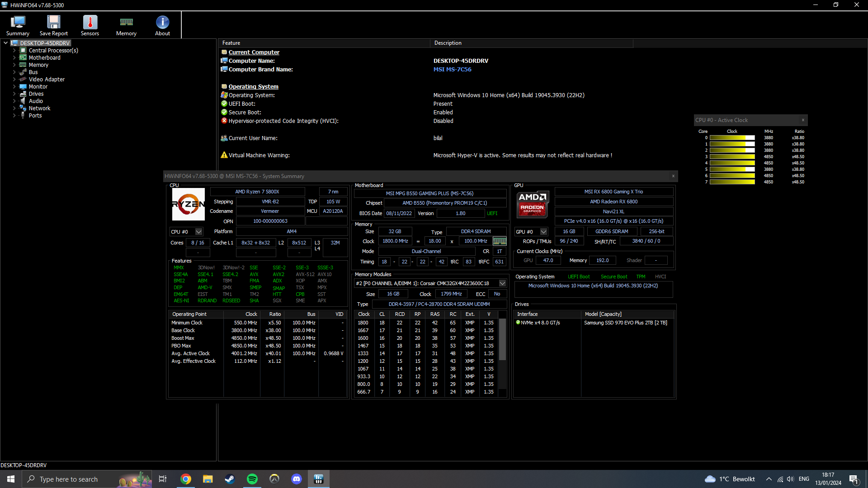Expand the Video Adapter tree node
Viewport: 868px width, 488px height.
pyautogui.click(x=14, y=80)
